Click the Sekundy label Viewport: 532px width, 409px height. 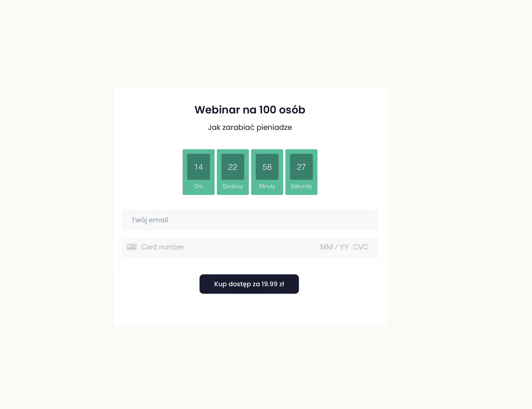click(301, 186)
